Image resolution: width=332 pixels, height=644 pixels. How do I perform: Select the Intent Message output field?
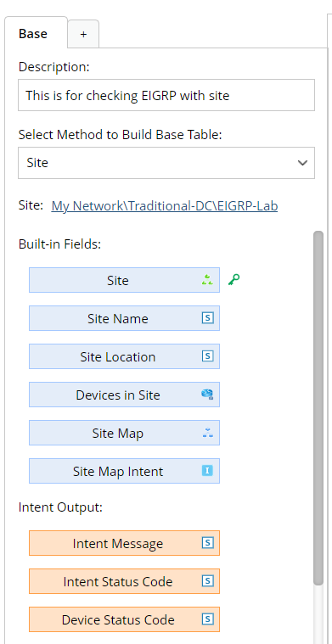124,543
